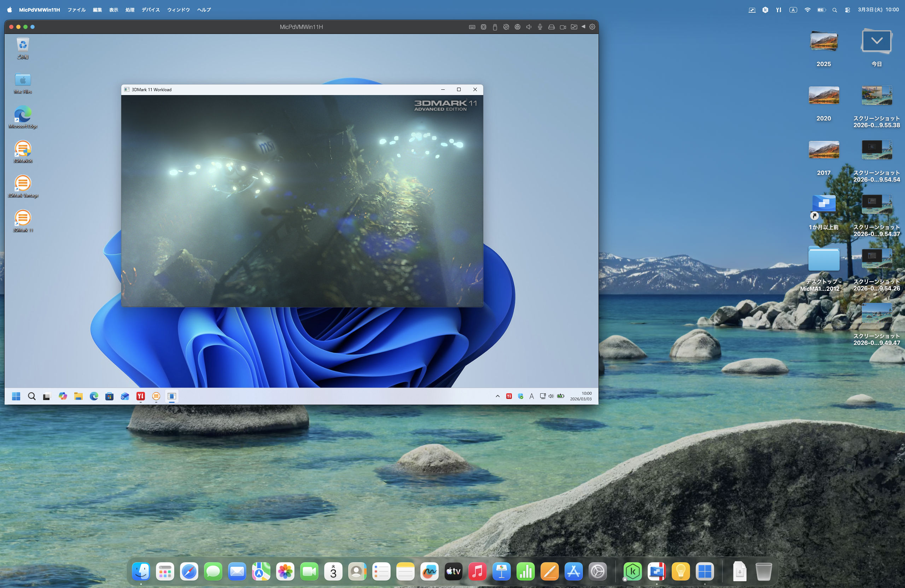Screen dimensions: 905x588
Task: Toggle VM sound speaker icon
Action: (x=529, y=27)
